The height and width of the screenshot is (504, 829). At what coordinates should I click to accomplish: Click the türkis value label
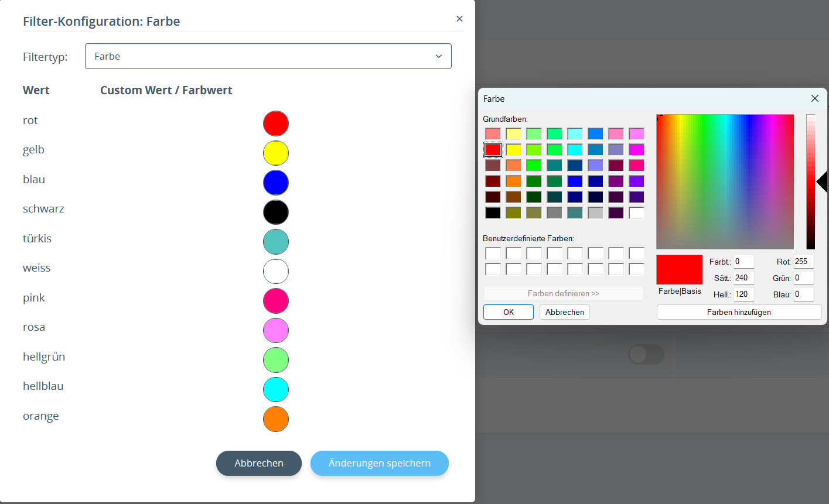39,238
